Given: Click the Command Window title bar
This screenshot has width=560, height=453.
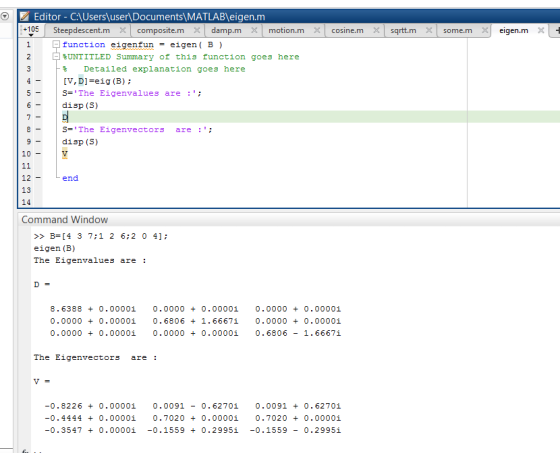Looking at the screenshot, I should pos(289,219).
